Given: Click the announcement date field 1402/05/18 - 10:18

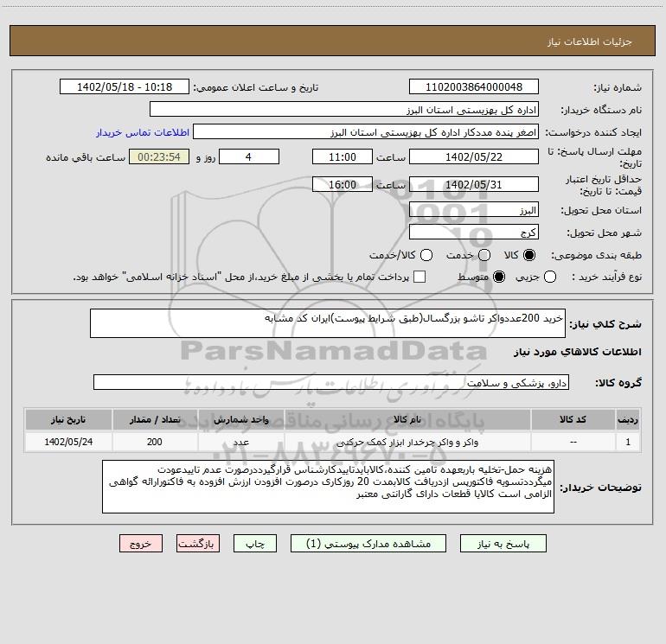Looking at the screenshot, I should (x=125, y=86).
